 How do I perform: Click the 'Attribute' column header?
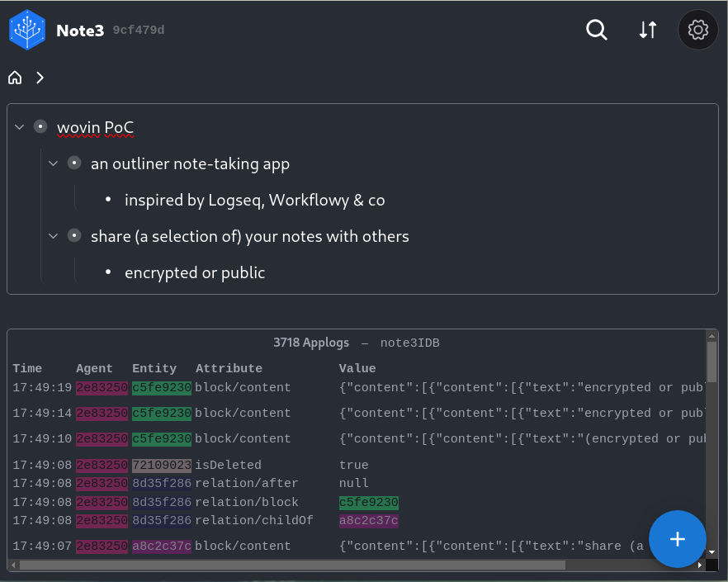229,368
